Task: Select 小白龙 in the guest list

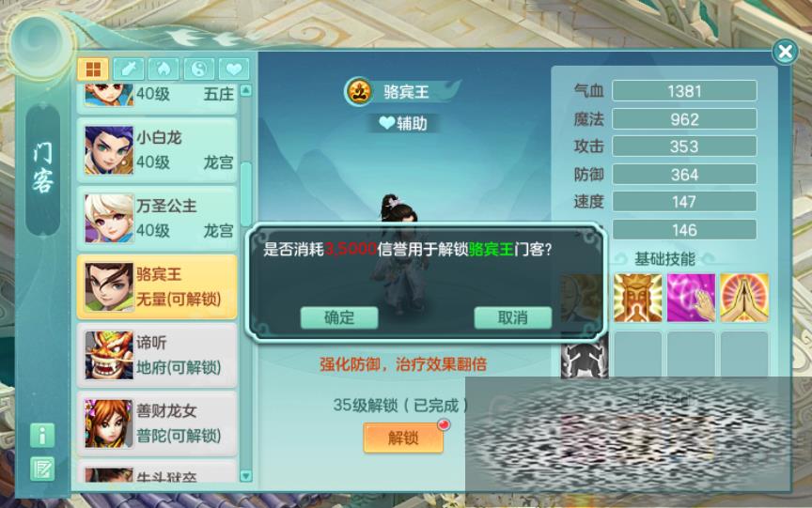Action: (157, 150)
